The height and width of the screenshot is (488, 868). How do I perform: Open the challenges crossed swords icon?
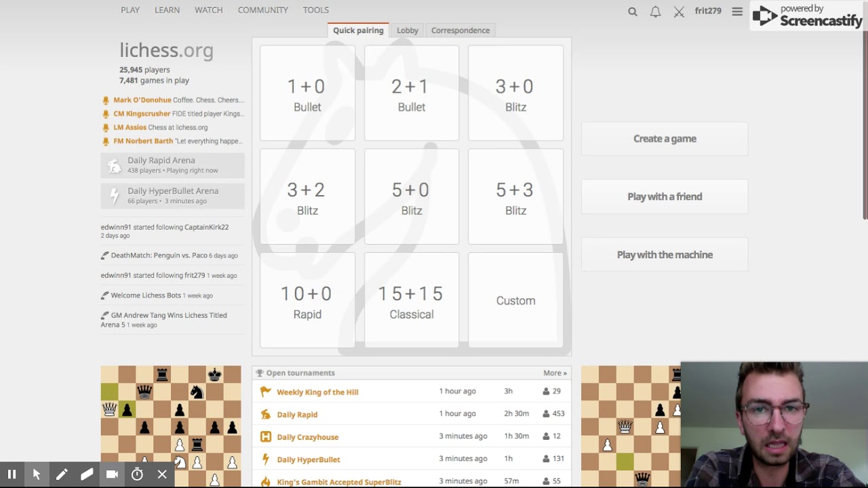coord(679,12)
